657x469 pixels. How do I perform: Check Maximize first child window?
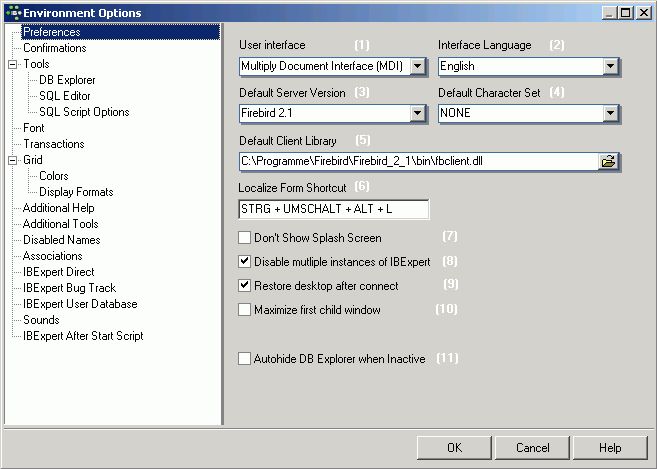245,310
